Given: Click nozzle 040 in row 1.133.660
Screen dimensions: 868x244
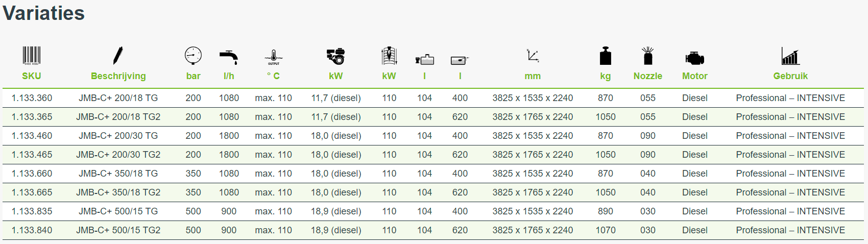Looking at the screenshot, I should (x=648, y=174).
